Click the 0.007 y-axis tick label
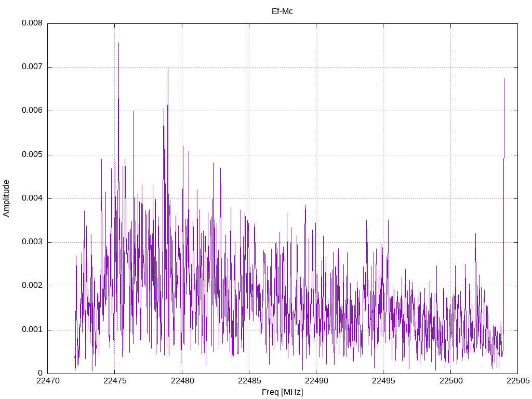This screenshot has height=399, width=532. pos(32,67)
